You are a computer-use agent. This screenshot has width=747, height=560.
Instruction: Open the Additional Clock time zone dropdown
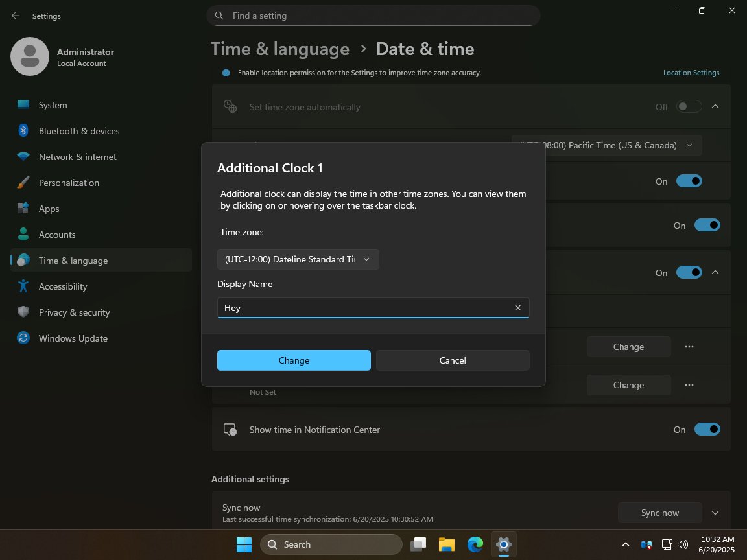tap(298, 259)
